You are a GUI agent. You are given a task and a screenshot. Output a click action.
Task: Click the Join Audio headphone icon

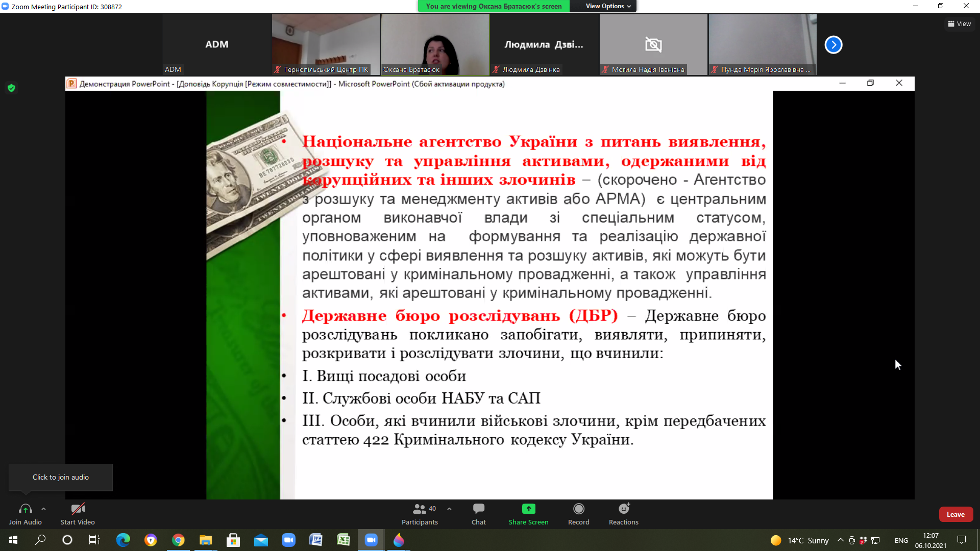25,509
